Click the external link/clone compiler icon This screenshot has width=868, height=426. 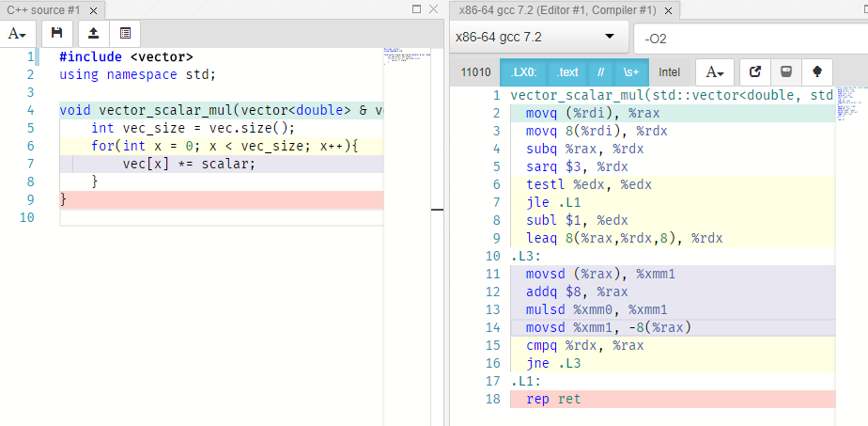[x=755, y=72]
